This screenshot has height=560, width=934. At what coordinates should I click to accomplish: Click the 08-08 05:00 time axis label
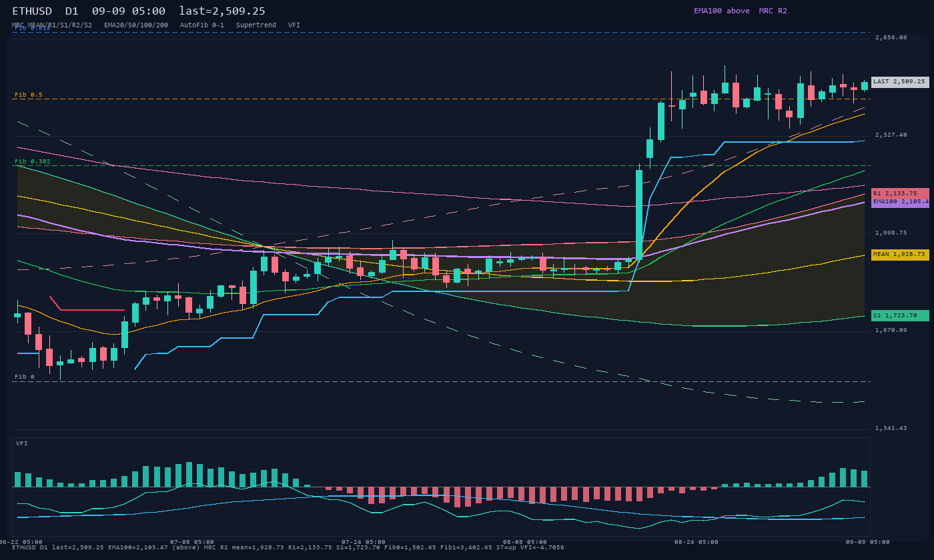[525, 542]
